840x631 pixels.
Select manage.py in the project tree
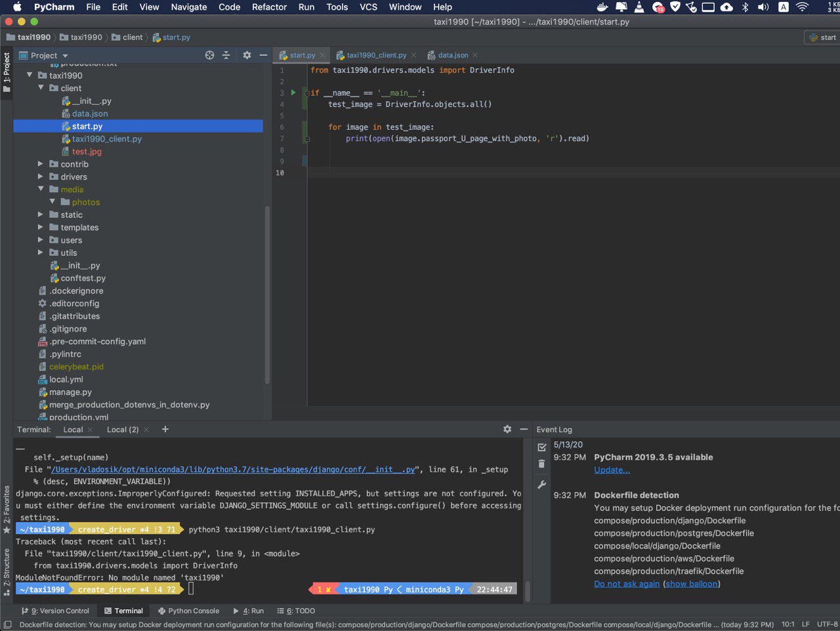pyautogui.click(x=70, y=392)
